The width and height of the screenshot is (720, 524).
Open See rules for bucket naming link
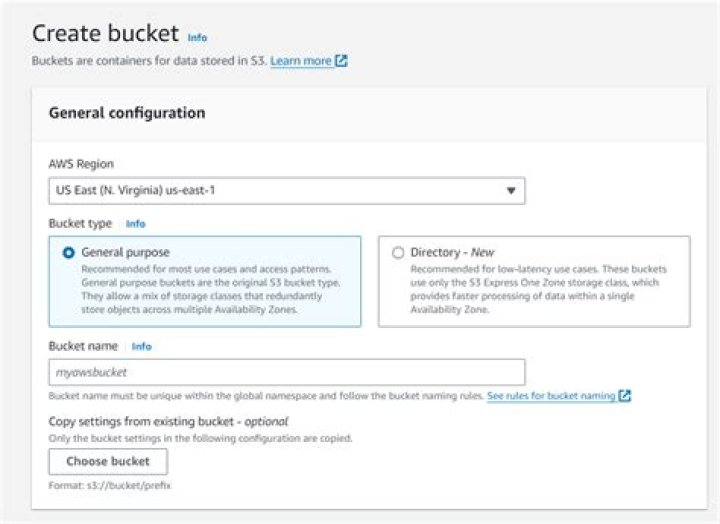[x=550, y=396]
